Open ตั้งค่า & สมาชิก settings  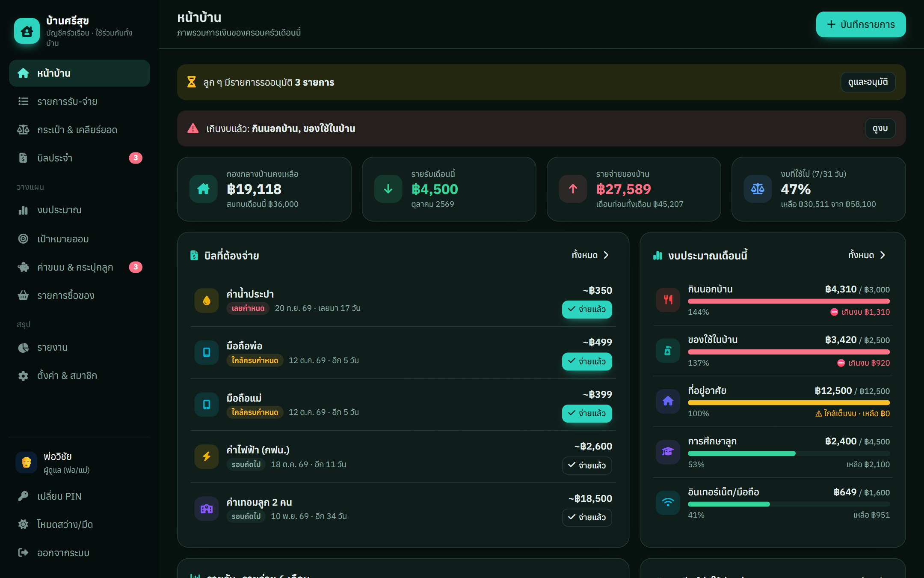(x=80, y=375)
